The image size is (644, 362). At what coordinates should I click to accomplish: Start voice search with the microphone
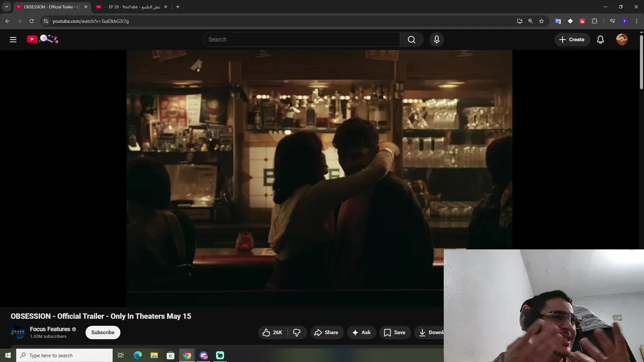(x=437, y=39)
